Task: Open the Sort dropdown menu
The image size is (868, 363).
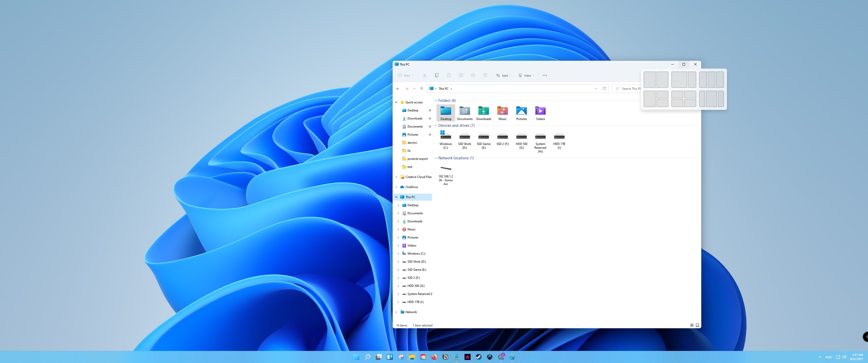Action: point(503,75)
